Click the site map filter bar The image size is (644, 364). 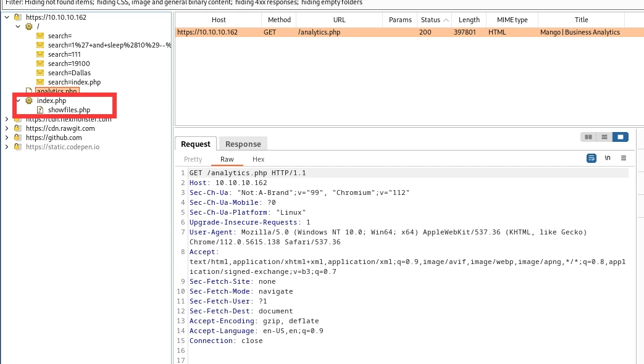click(322, 3)
